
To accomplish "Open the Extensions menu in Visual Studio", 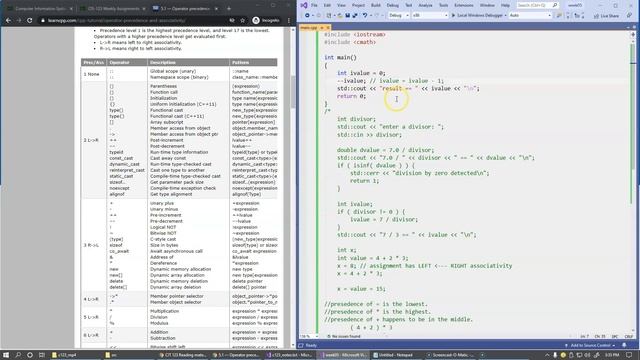I will [x=464, y=5].
